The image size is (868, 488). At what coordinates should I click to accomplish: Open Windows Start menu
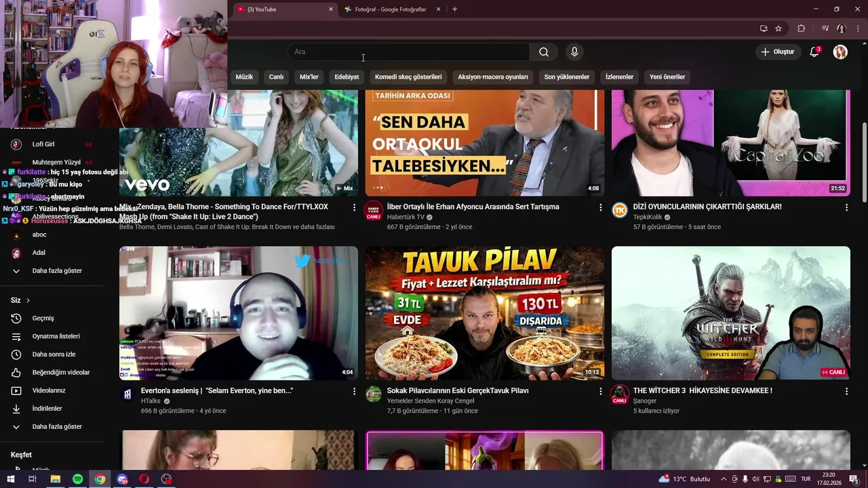(x=11, y=479)
